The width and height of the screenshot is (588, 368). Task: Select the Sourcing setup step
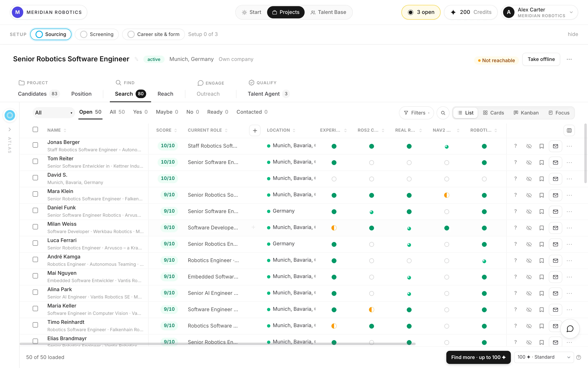(51, 34)
